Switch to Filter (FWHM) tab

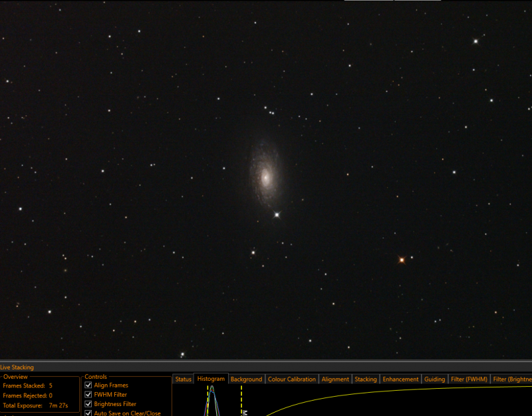(x=469, y=379)
